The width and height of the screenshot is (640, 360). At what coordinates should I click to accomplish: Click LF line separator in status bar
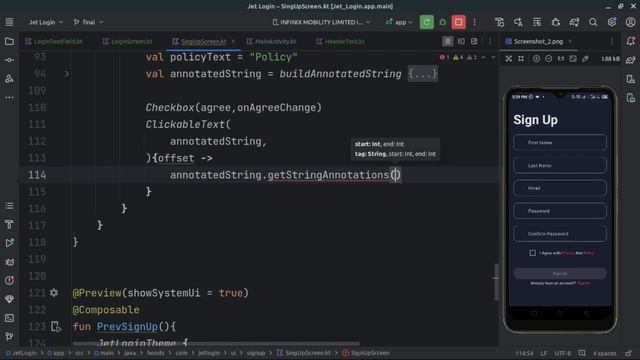point(544,353)
